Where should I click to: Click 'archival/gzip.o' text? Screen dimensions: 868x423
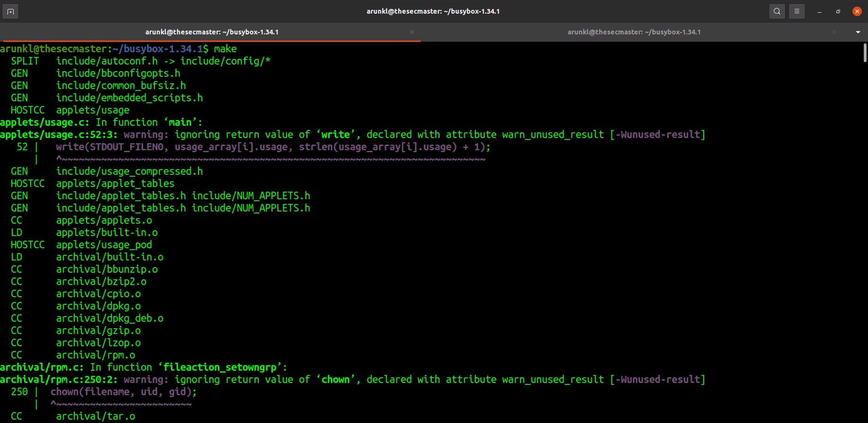(x=98, y=331)
